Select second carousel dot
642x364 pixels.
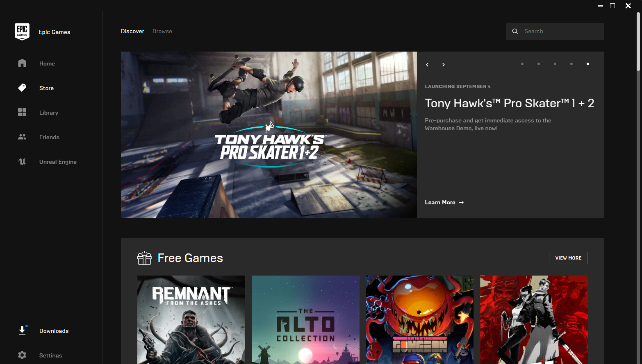[539, 64]
